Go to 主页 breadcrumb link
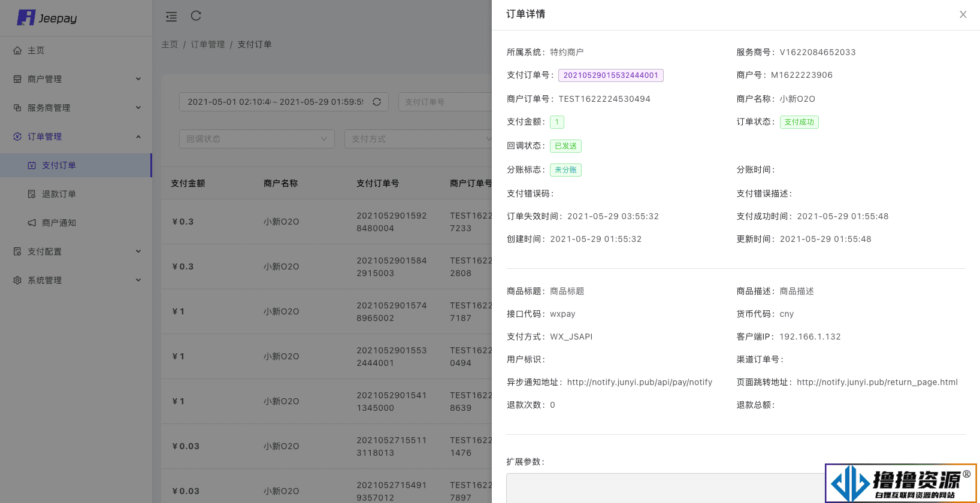 170,44
